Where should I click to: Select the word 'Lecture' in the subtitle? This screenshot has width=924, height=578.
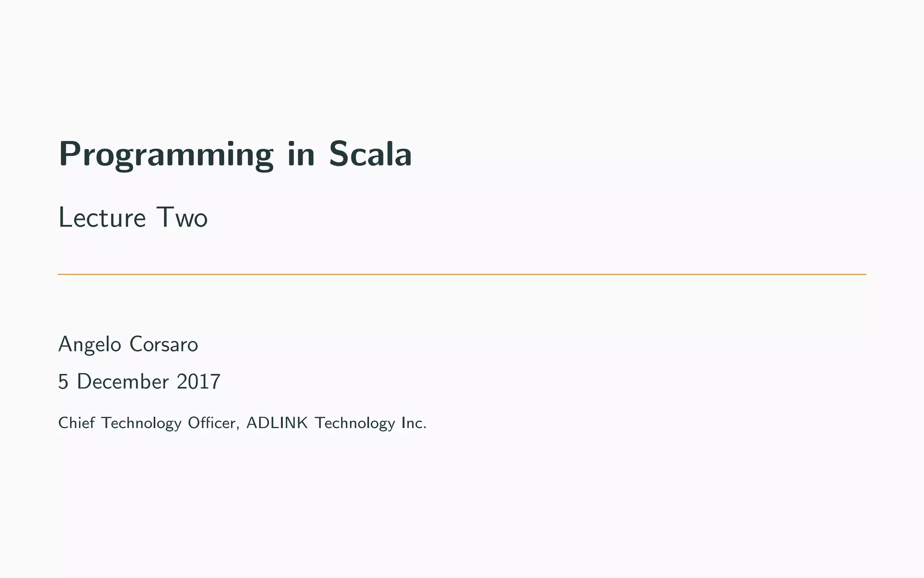pyautogui.click(x=102, y=217)
